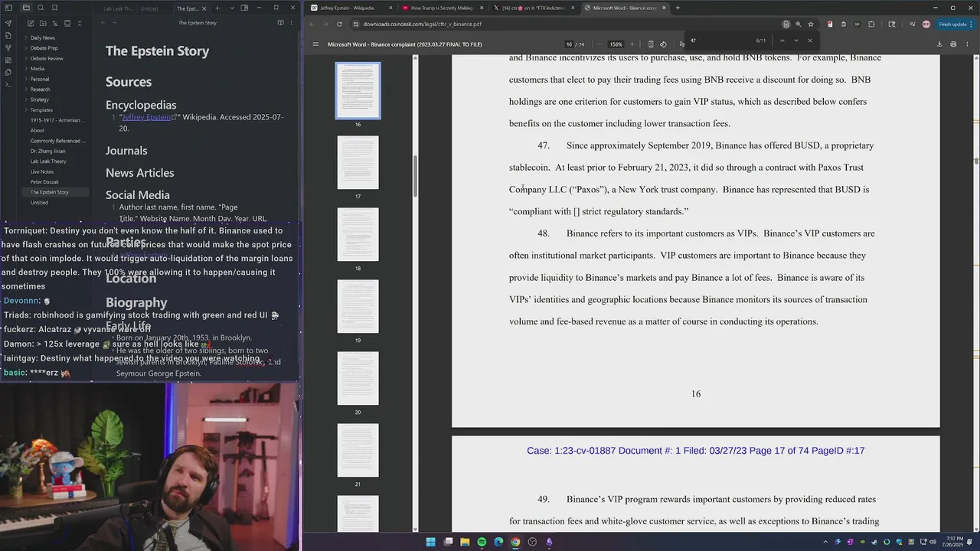
Task: Expand the Debate Prep folder
Action: [26, 48]
